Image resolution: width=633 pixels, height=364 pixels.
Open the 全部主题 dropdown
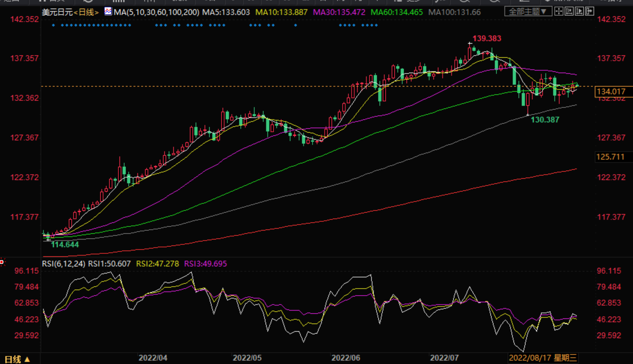[x=527, y=12]
